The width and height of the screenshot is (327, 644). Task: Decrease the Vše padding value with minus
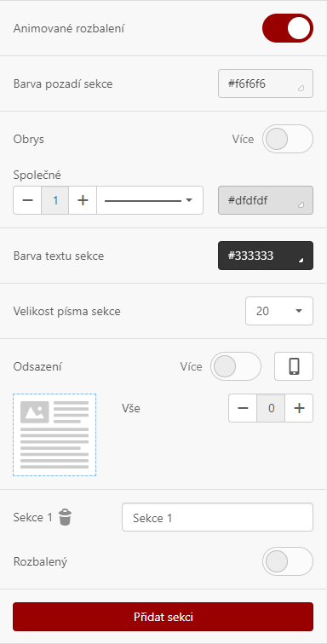[243, 408]
